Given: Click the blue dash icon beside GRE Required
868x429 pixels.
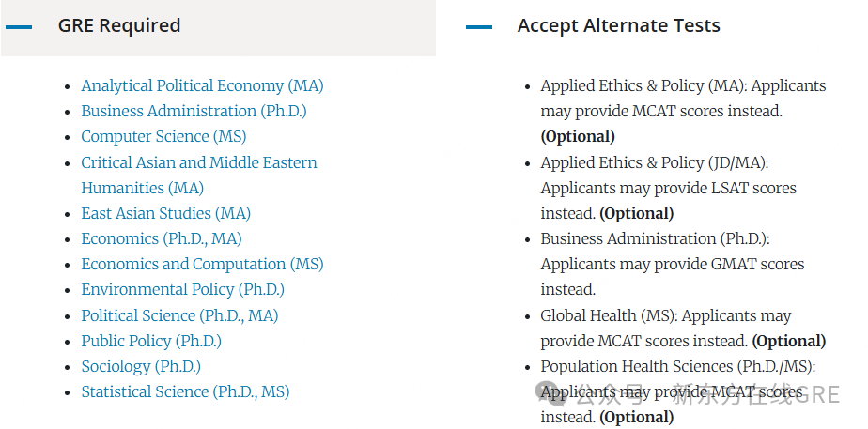Looking at the screenshot, I should click(19, 27).
